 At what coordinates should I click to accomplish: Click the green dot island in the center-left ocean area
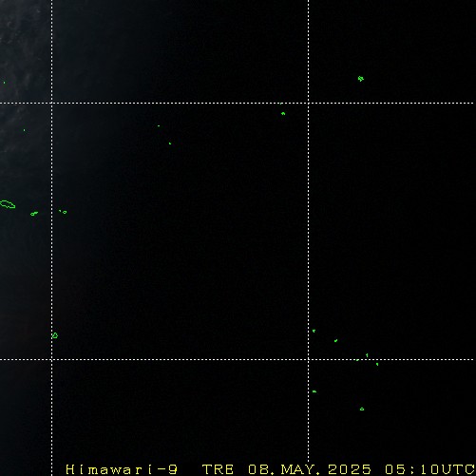pyautogui.click(x=170, y=143)
